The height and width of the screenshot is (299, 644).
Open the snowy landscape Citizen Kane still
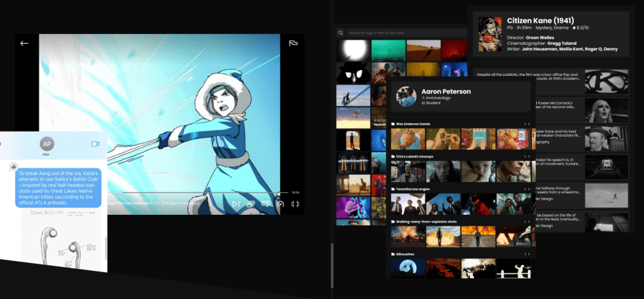(x=607, y=195)
